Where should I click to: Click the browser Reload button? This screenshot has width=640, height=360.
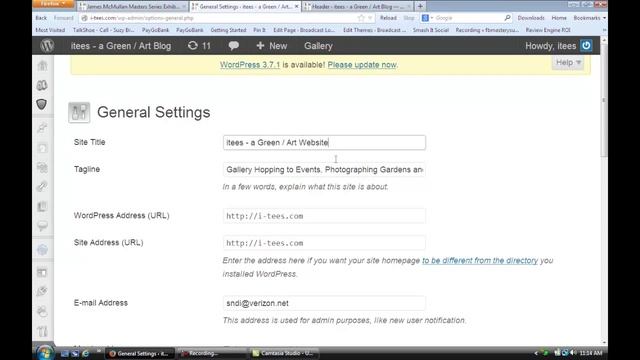pos(388,18)
